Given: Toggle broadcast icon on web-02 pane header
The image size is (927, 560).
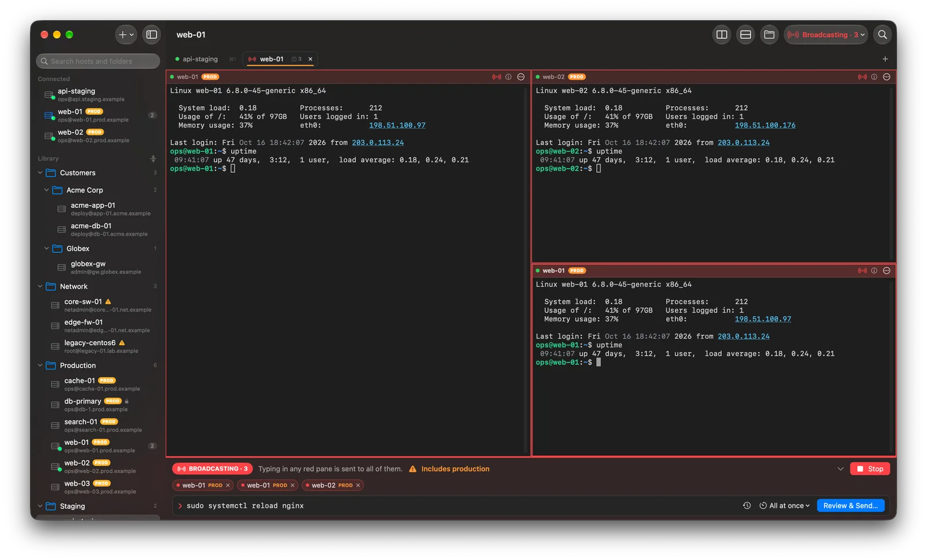Looking at the screenshot, I should point(862,77).
